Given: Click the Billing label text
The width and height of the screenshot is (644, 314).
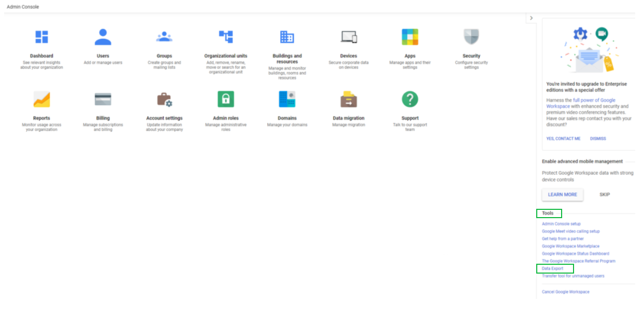Looking at the screenshot, I should (103, 118).
